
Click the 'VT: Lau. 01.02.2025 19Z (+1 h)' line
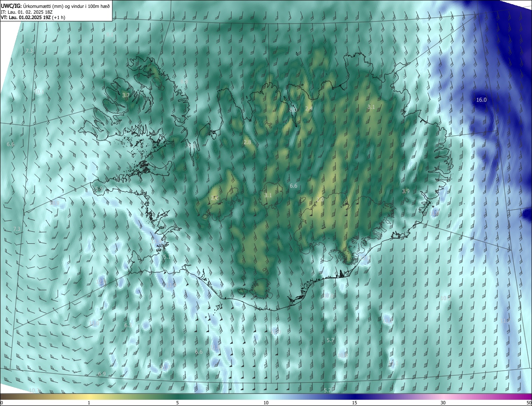click(x=33, y=17)
